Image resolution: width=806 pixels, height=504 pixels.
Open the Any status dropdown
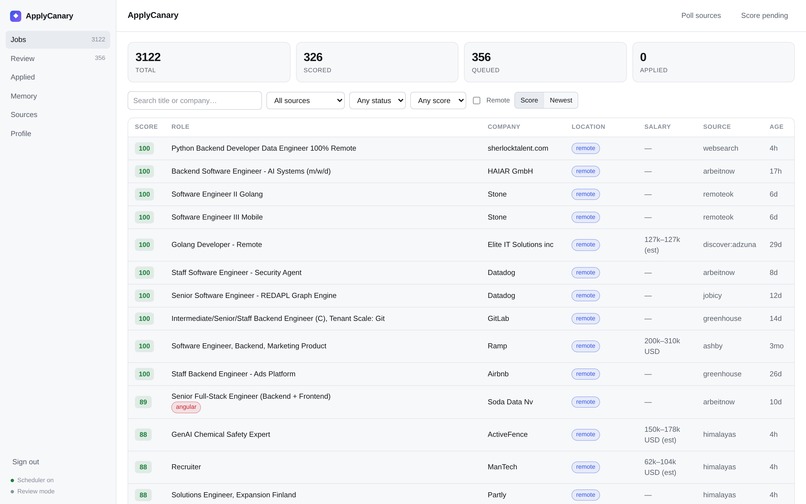tap(377, 100)
